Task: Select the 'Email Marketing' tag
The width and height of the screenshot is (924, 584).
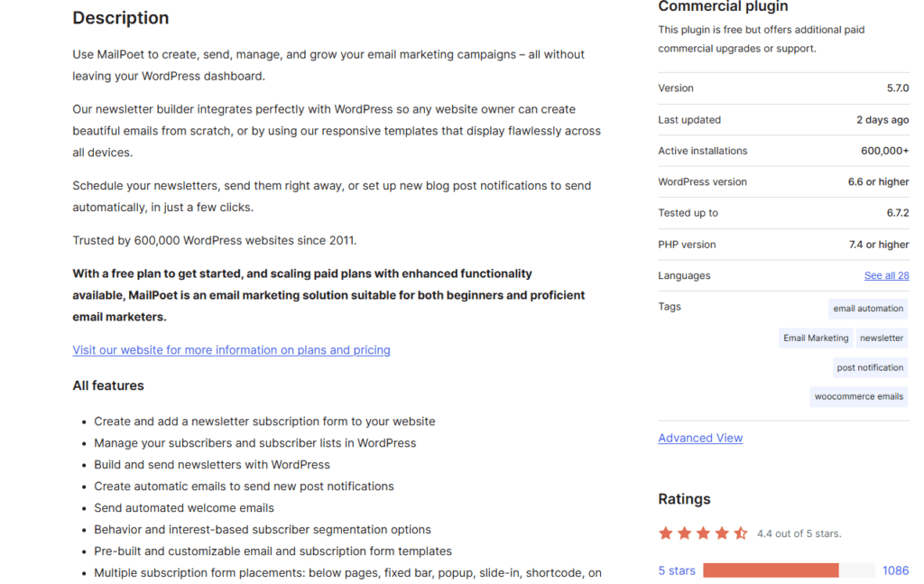Action: [816, 338]
